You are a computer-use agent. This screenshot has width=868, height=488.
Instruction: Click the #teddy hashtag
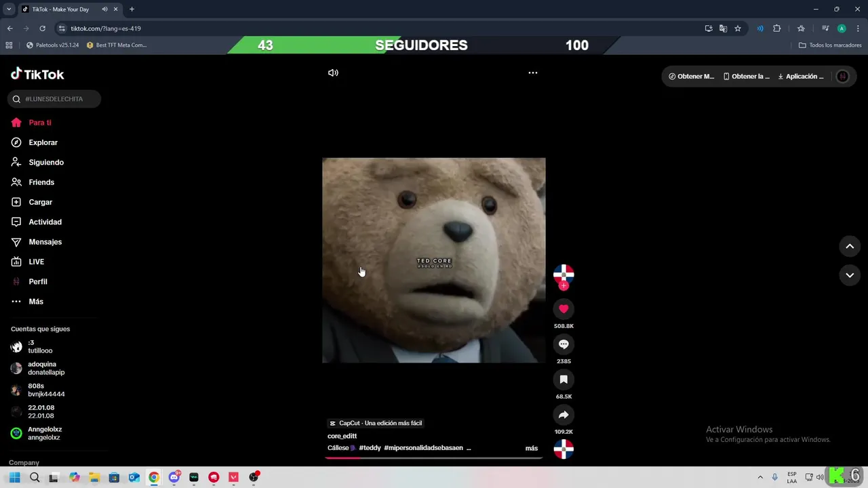[x=370, y=448]
